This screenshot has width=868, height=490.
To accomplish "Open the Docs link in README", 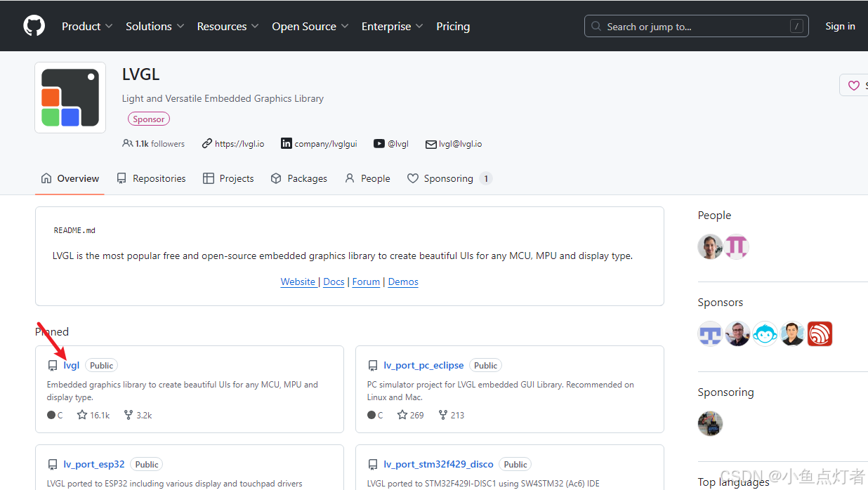I will click(334, 282).
